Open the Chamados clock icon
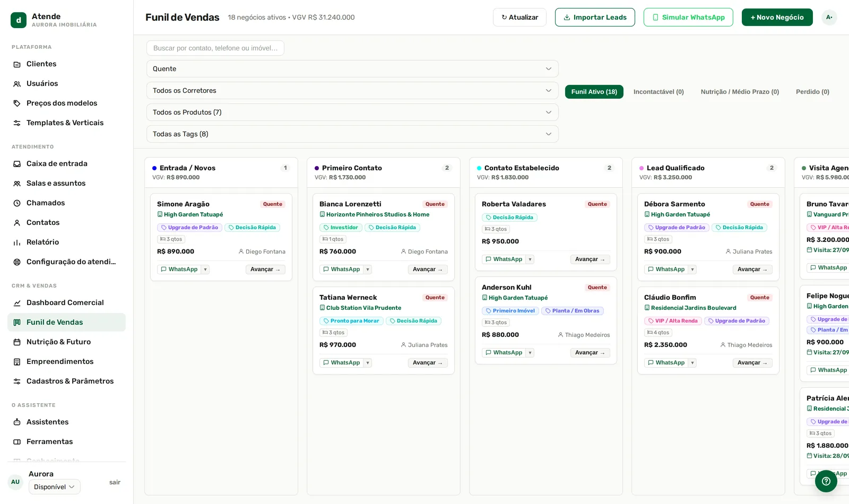The height and width of the screenshot is (504, 849). [x=17, y=203]
